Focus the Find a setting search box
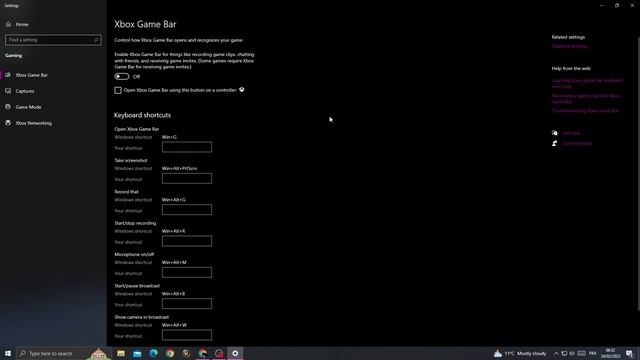 tap(53, 40)
